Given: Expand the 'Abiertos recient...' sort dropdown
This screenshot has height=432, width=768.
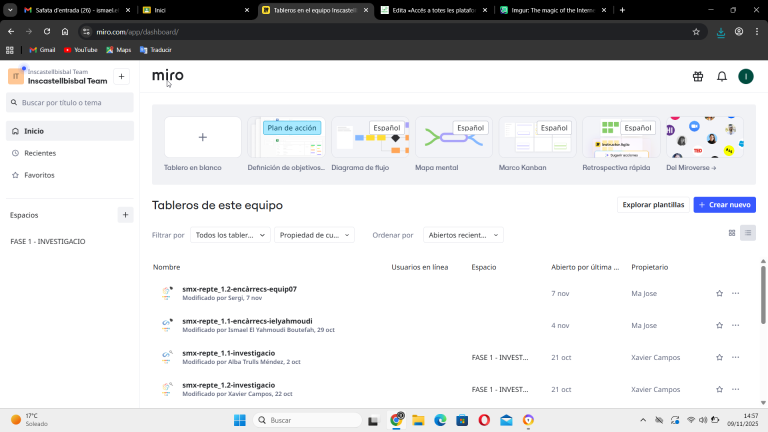Looking at the screenshot, I should coord(462,235).
